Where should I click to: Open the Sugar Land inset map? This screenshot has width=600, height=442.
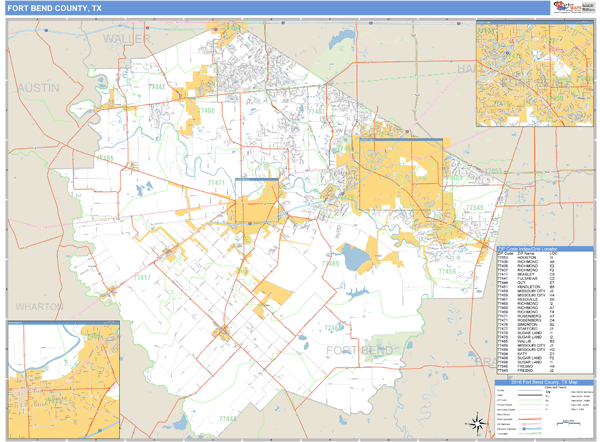coord(535,73)
